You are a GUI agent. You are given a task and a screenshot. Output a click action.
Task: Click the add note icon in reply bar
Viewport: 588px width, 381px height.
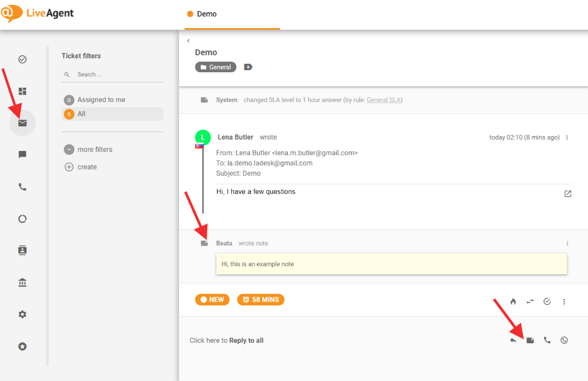530,340
